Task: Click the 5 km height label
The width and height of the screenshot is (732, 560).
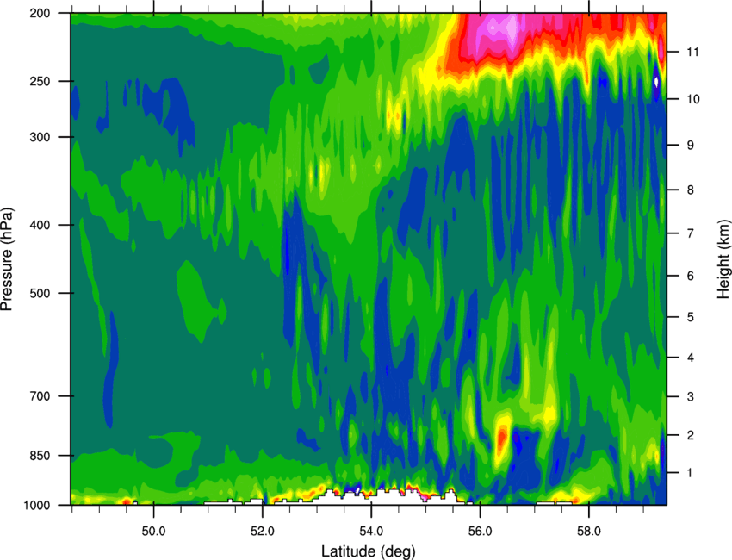Action: click(690, 317)
